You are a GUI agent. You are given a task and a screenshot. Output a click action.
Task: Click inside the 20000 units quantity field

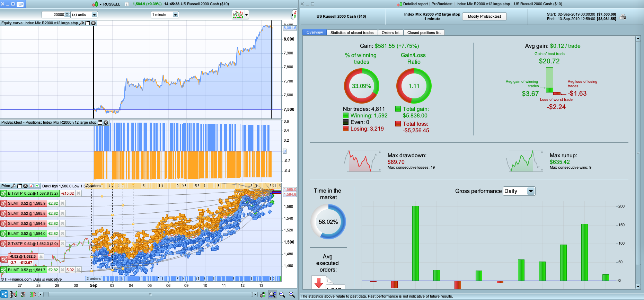pyautogui.click(x=53, y=15)
